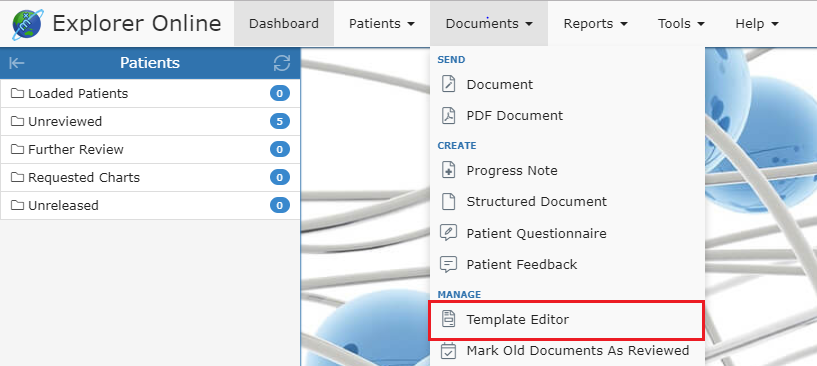The height and width of the screenshot is (366, 817).
Task: Select Template Editor from Manage section
Action: click(567, 320)
